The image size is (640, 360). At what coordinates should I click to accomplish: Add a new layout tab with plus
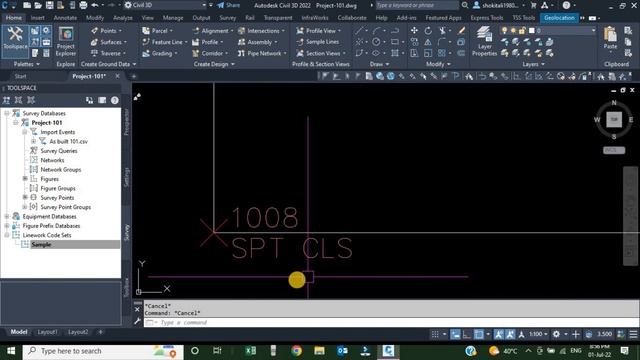pos(100,332)
